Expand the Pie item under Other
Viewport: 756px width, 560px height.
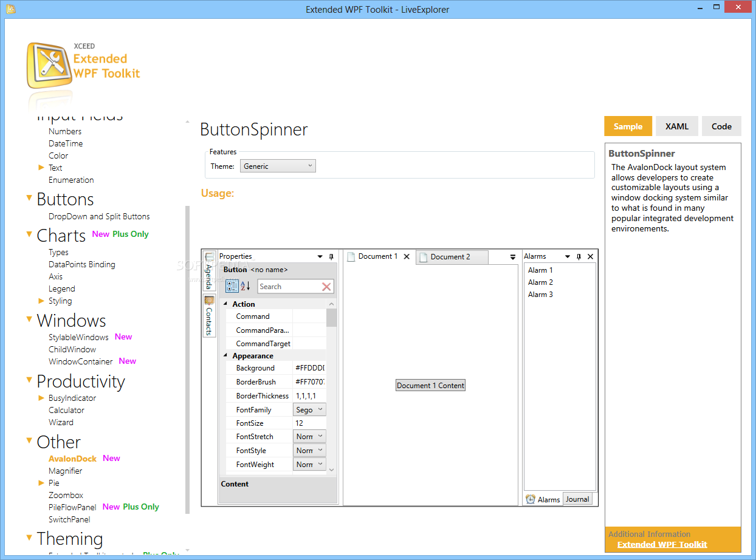click(x=41, y=483)
